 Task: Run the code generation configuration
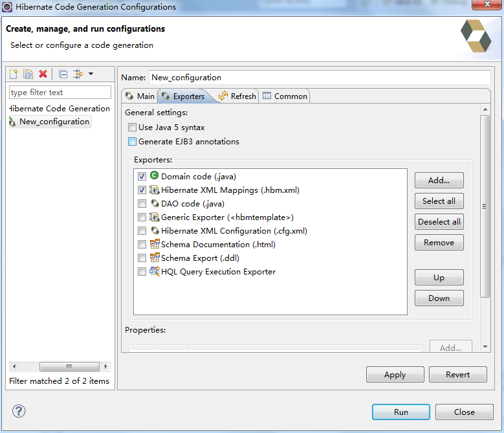(x=401, y=412)
